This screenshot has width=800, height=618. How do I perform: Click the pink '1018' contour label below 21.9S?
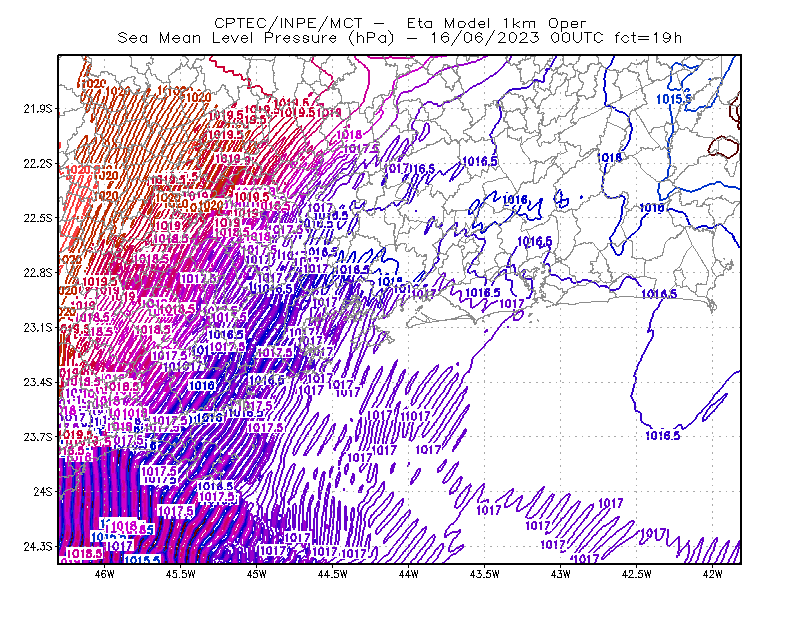[349, 134]
